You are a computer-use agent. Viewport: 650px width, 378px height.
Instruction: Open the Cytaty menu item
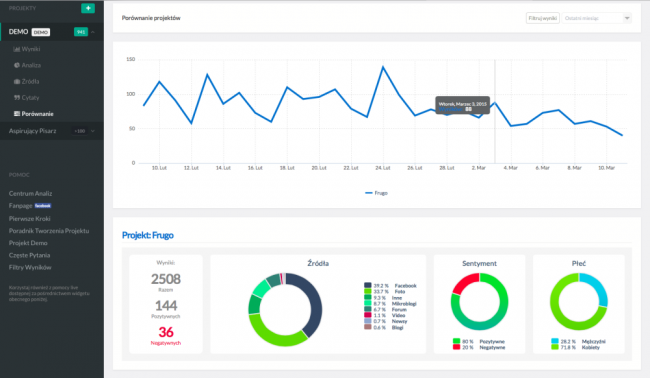pyautogui.click(x=30, y=98)
